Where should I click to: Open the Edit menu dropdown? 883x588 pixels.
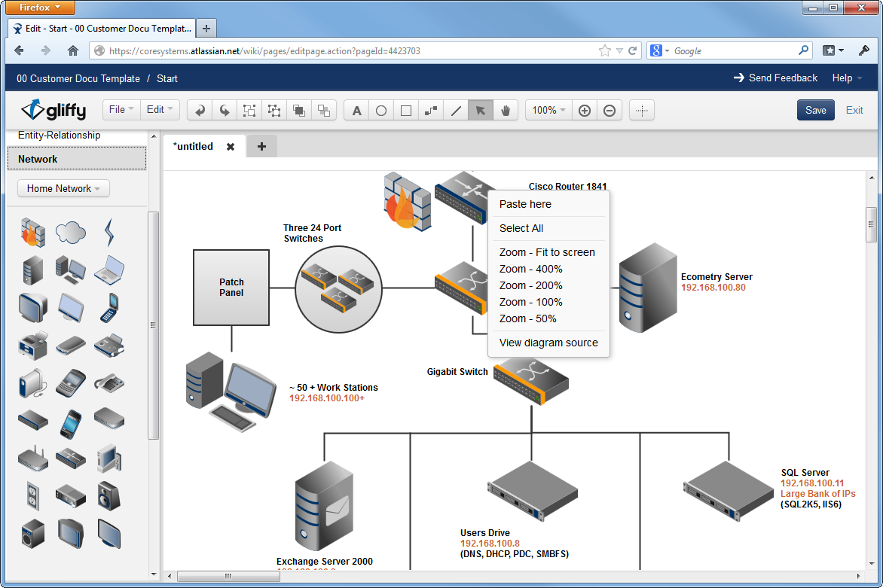[160, 110]
